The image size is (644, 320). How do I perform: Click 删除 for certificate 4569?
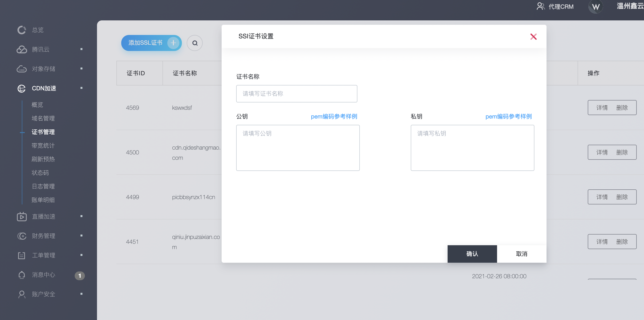coord(622,108)
